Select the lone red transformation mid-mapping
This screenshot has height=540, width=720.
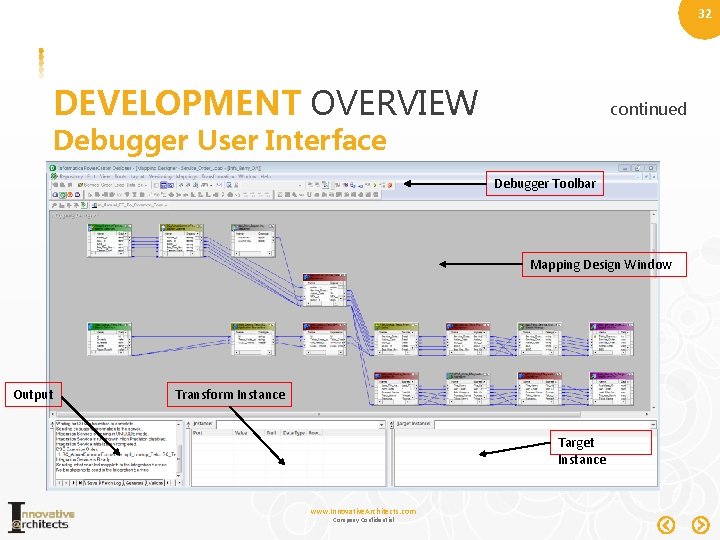(324, 290)
